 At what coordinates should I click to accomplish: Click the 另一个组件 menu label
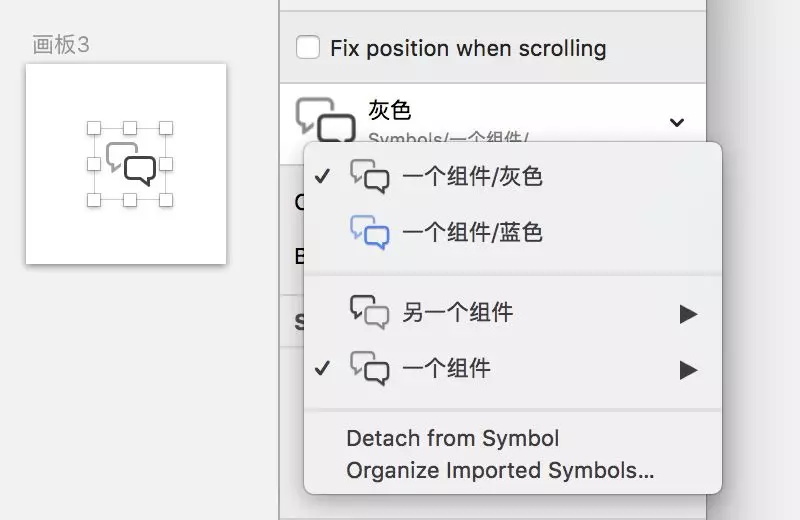458,312
